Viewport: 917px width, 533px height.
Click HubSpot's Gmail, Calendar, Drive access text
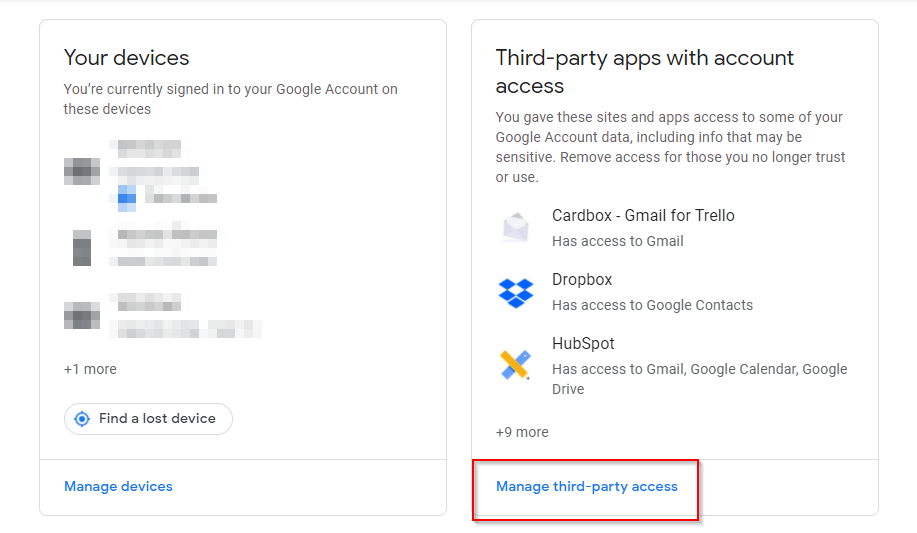[x=699, y=379]
